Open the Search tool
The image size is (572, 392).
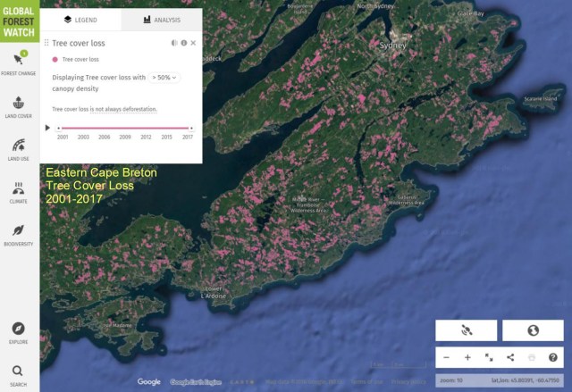coord(18,376)
